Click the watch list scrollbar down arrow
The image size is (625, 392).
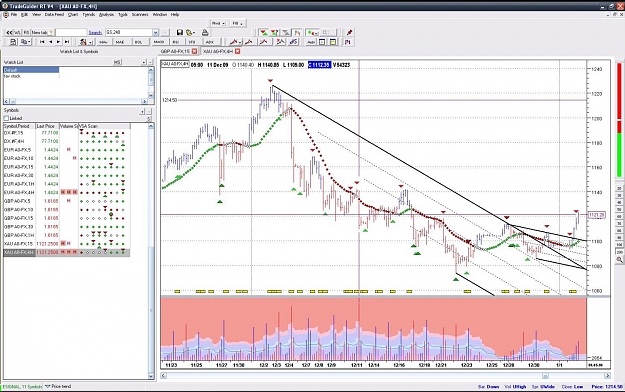pyautogui.click(x=151, y=95)
